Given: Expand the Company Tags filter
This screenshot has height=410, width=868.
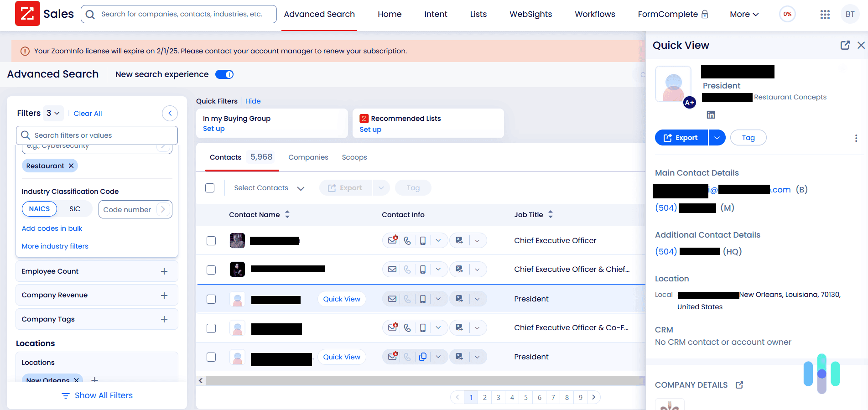Looking at the screenshot, I should (164, 319).
